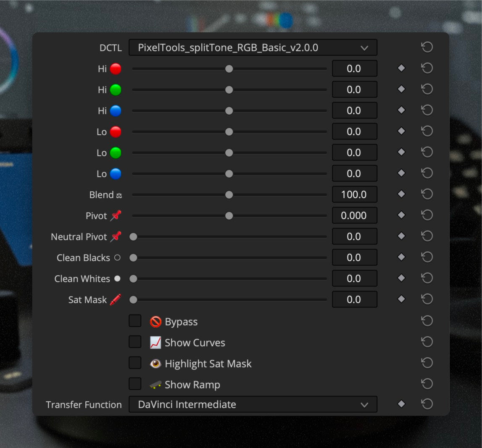Click the Hi green value field

point(354,89)
